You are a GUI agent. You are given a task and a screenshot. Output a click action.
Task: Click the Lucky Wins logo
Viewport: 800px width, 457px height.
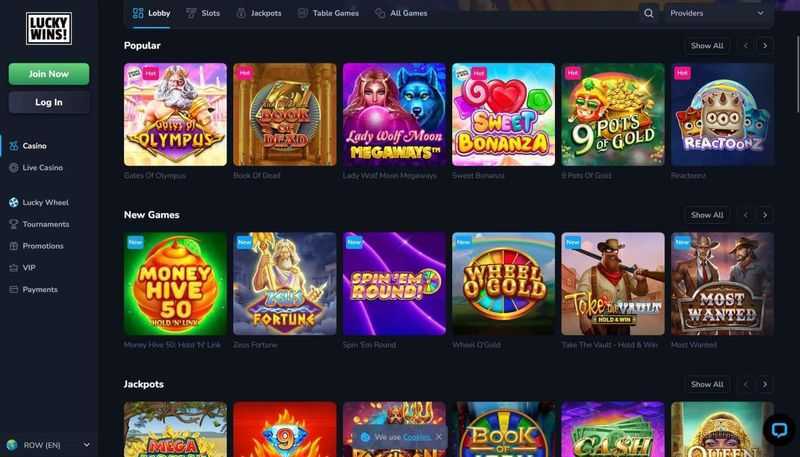coord(49,29)
